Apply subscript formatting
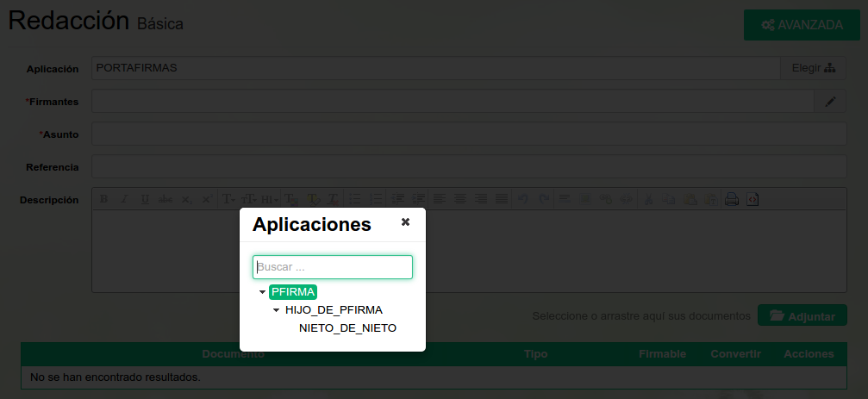This screenshot has height=399, width=868. 186,199
